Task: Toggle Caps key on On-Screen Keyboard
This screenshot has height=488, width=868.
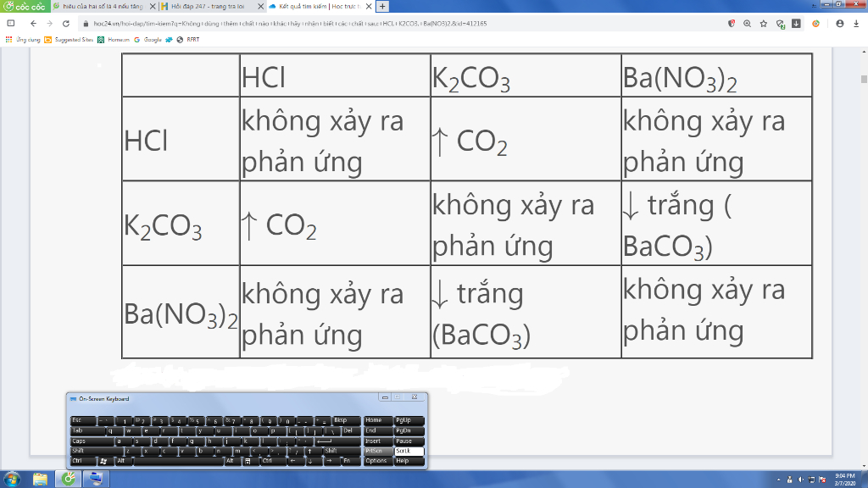Action: pos(92,441)
